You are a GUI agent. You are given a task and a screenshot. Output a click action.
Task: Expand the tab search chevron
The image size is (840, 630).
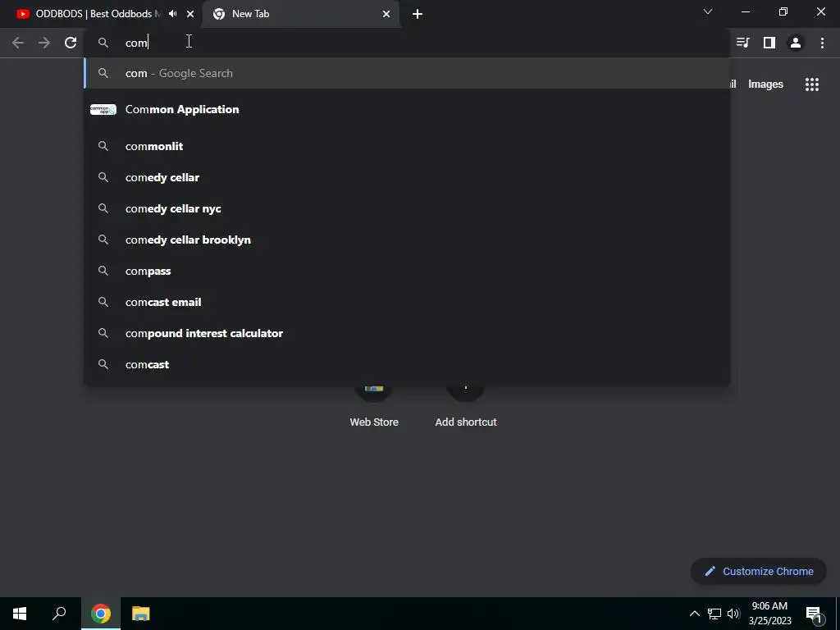[708, 11]
